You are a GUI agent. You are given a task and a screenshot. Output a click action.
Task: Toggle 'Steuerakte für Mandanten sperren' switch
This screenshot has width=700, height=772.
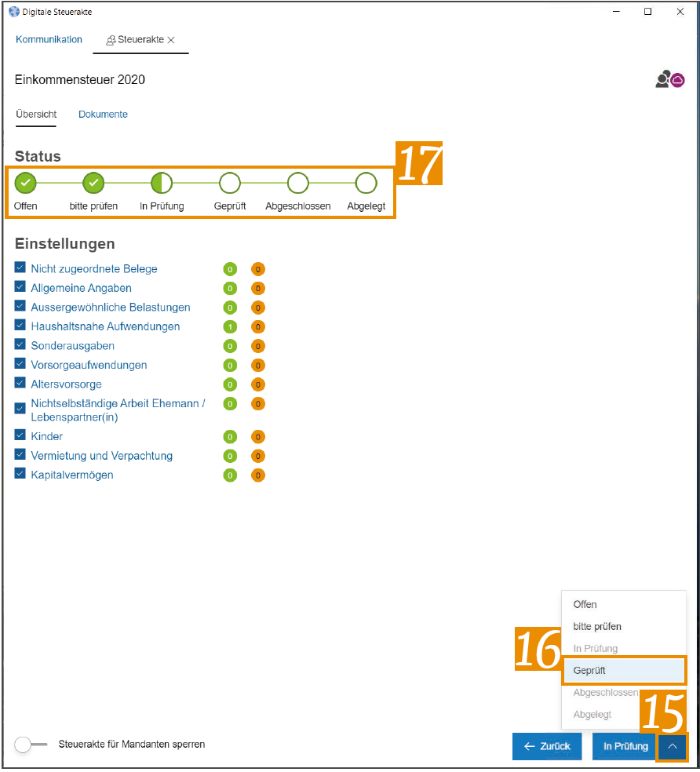coord(31,745)
